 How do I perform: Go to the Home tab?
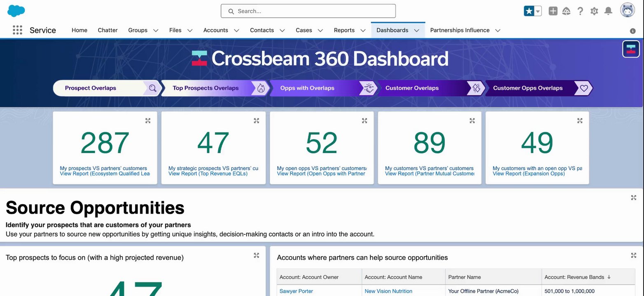[79, 30]
